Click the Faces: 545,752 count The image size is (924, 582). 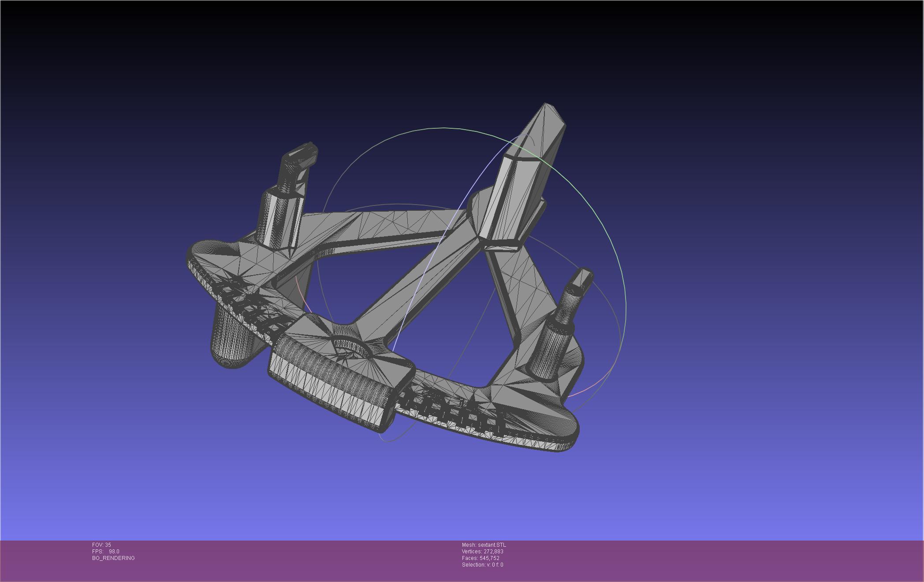[481, 558]
